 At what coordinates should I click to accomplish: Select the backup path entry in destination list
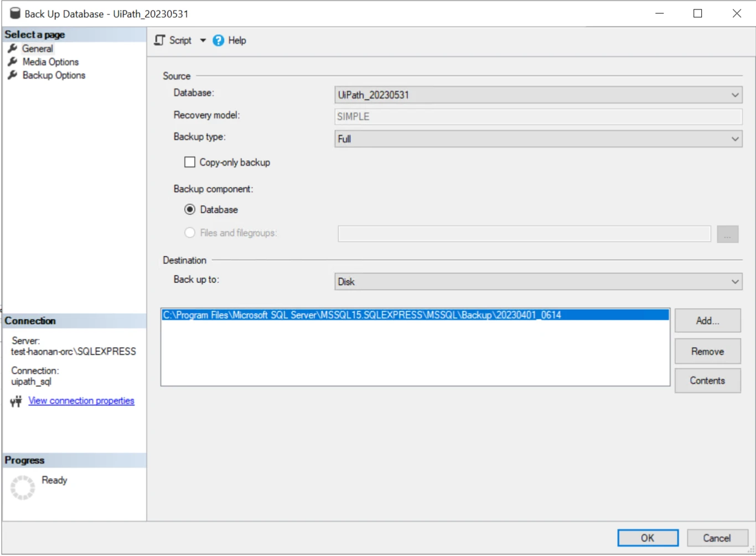(415, 315)
